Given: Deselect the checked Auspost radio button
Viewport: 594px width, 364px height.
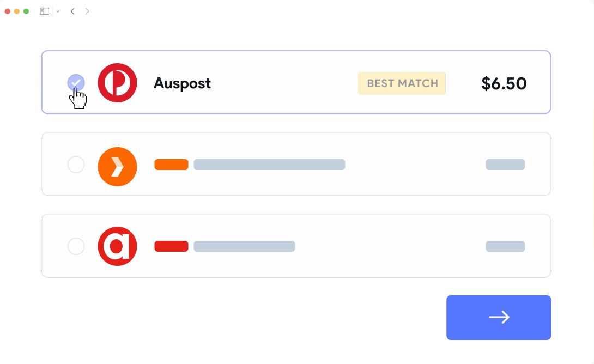Looking at the screenshot, I should coord(76,83).
